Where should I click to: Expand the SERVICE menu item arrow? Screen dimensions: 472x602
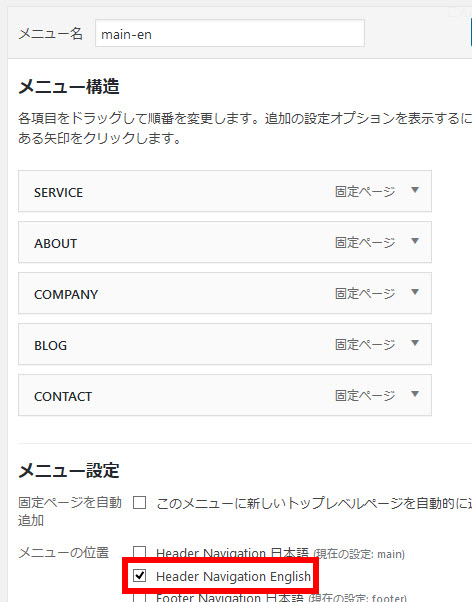[415, 190]
